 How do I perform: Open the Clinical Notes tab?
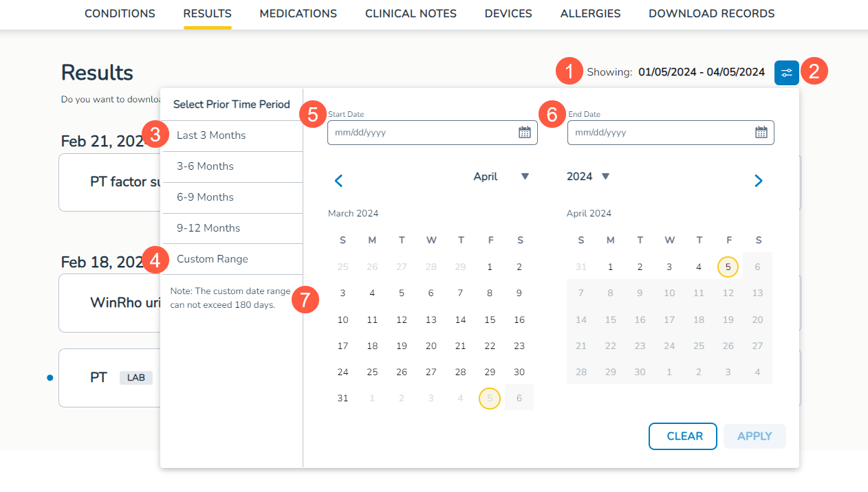point(411,14)
